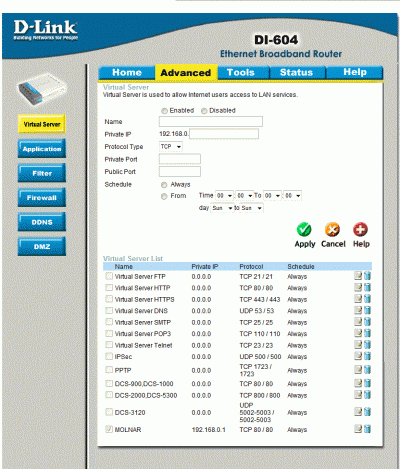Edit the Virtual Server HTTP entry
The image size is (400, 469).
[358, 287]
